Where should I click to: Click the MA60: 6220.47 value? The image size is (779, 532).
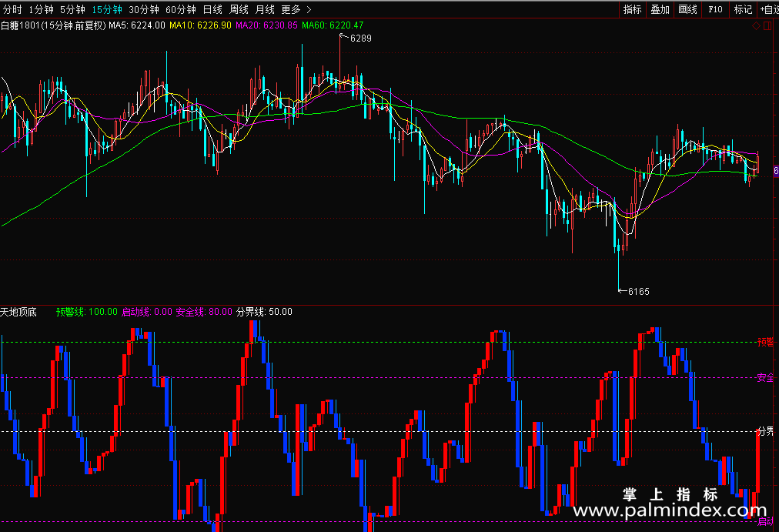coord(333,25)
